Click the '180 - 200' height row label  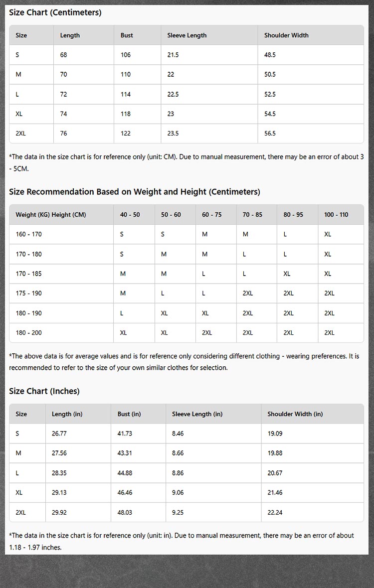pos(29,333)
